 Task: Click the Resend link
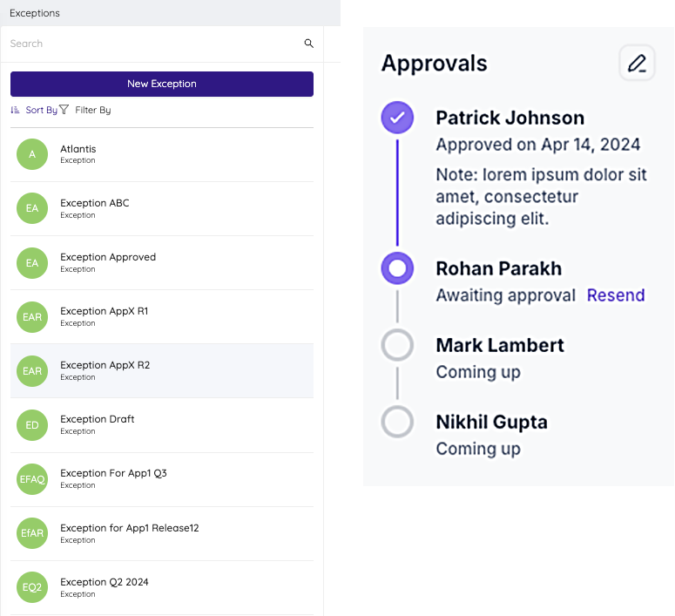pyautogui.click(x=616, y=295)
